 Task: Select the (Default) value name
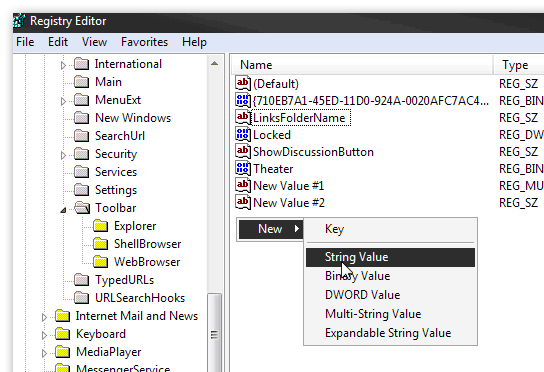click(276, 84)
